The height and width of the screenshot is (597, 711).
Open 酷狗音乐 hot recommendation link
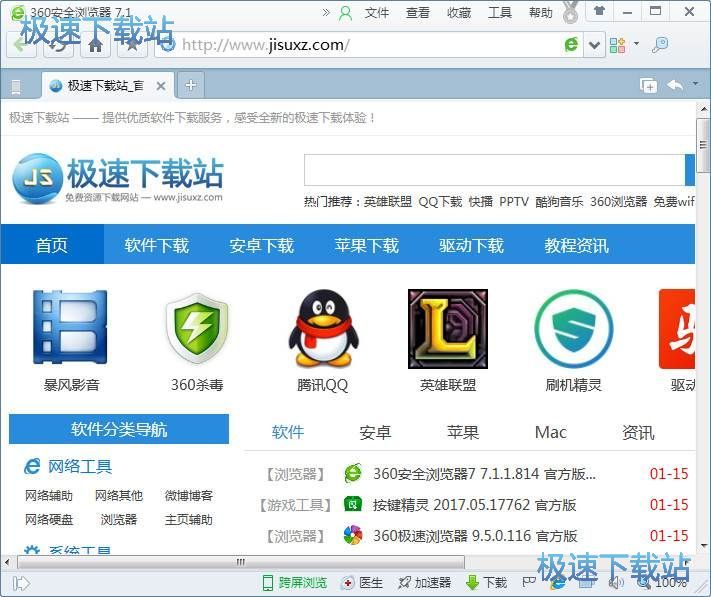[559, 202]
